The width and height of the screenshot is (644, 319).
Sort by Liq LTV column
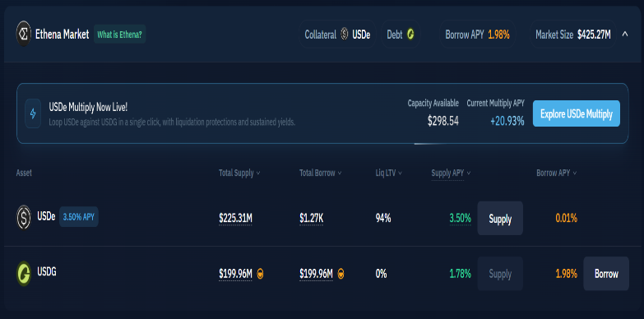[388, 173]
